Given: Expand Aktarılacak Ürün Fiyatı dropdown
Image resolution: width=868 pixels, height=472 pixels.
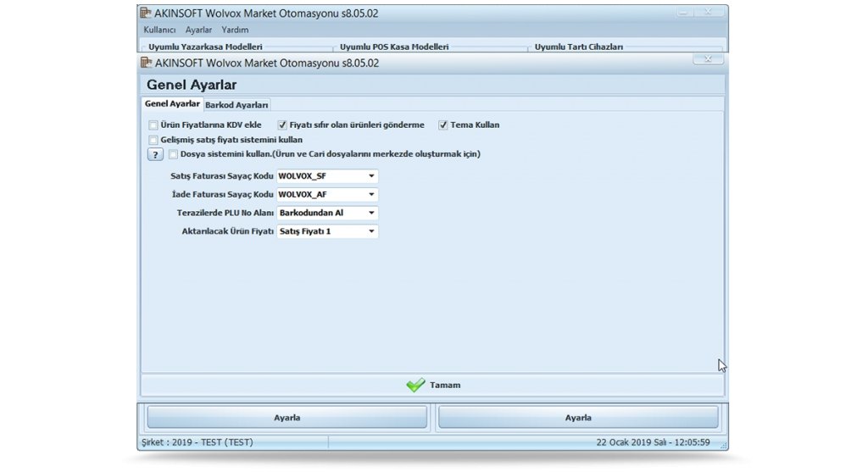Looking at the screenshot, I should [x=371, y=231].
